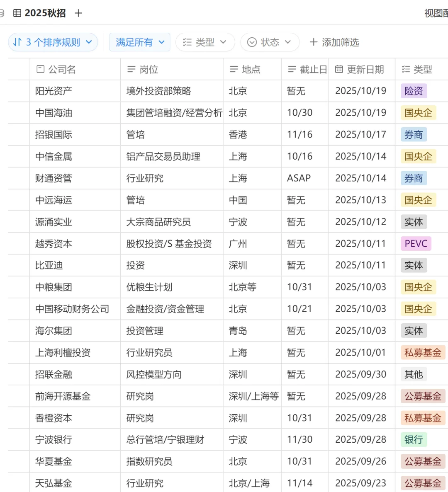Click the 2025/09/23 update date cell
Screen dimensions: 448x492
362,483
